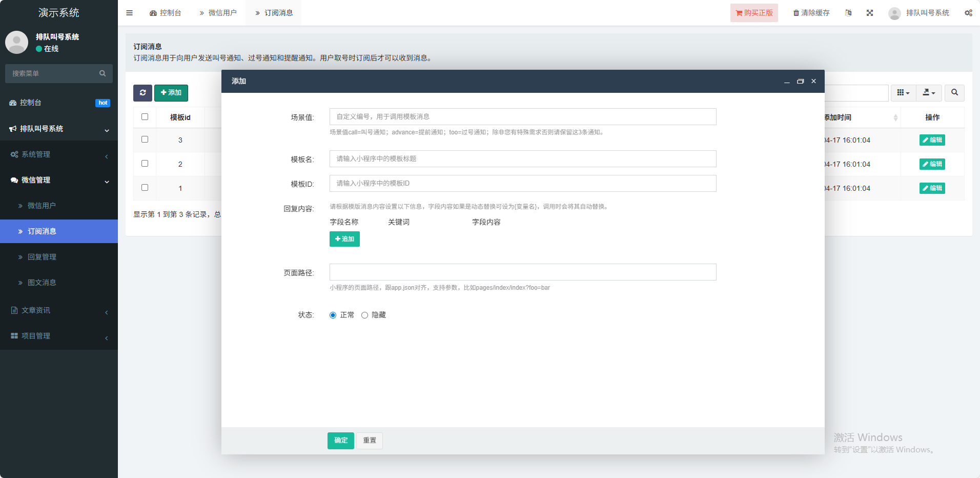Tick the checkbox for row with id 2

(x=145, y=164)
